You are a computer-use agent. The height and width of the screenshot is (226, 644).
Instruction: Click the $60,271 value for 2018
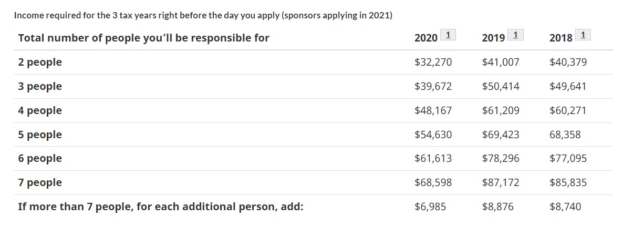[568, 111]
